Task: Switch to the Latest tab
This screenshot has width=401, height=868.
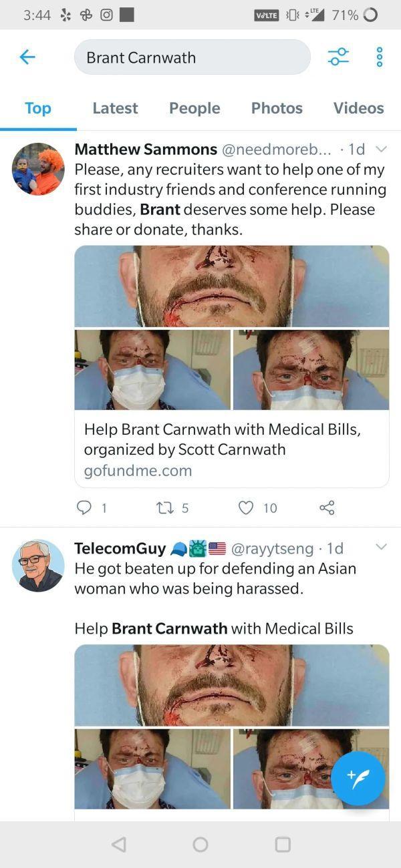Action: click(115, 108)
